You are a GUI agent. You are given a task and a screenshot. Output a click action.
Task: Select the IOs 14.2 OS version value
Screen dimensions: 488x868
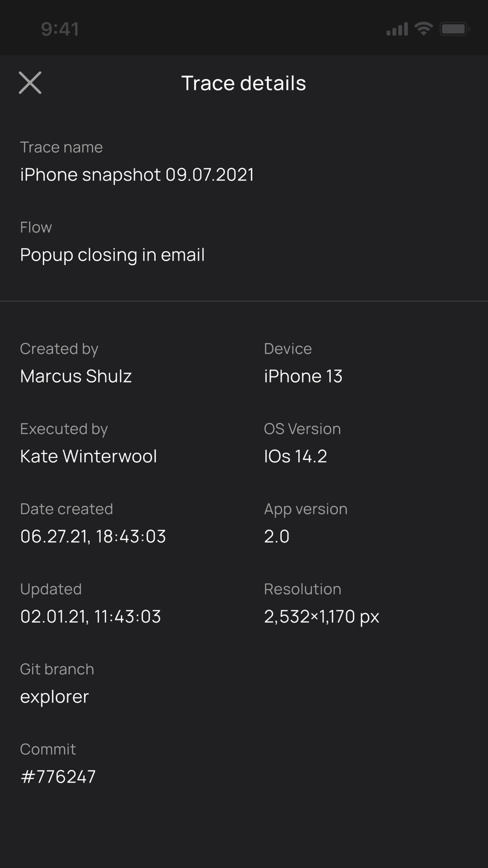click(x=295, y=456)
